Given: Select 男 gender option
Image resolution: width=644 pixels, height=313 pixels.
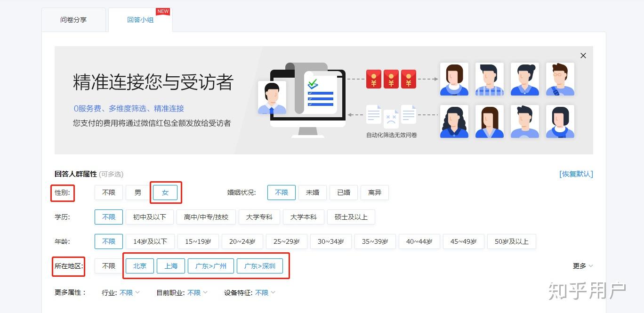Looking at the screenshot, I should click(x=138, y=193).
